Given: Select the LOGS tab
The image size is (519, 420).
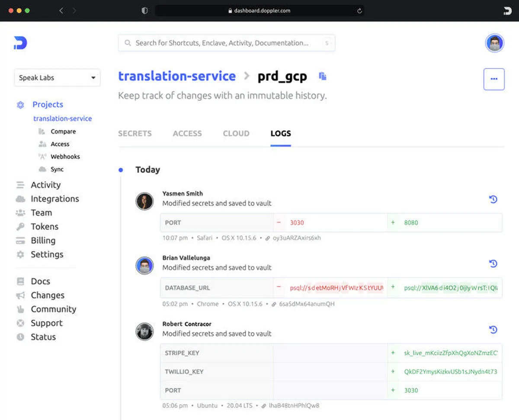Looking at the screenshot, I should tap(281, 134).
